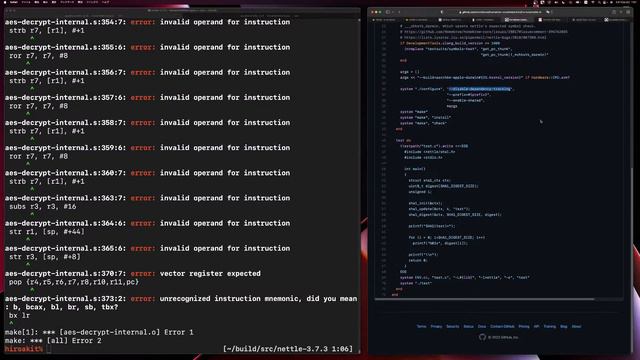Open the About footer link
640x360 pixels.
pyautogui.click(x=576, y=327)
